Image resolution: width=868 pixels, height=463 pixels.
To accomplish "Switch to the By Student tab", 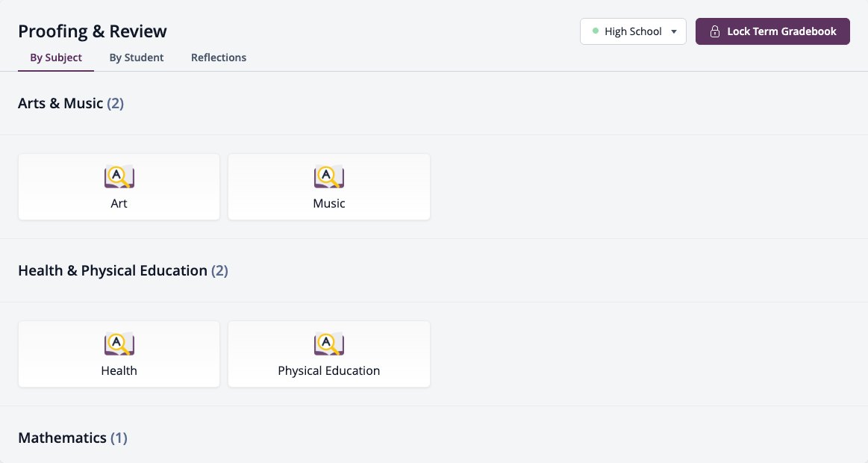I will point(136,58).
